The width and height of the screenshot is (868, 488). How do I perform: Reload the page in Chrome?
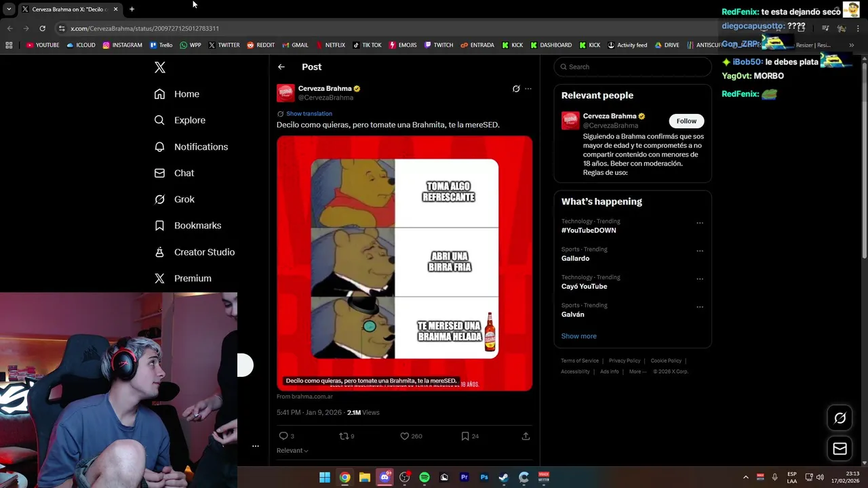coord(42,28)
